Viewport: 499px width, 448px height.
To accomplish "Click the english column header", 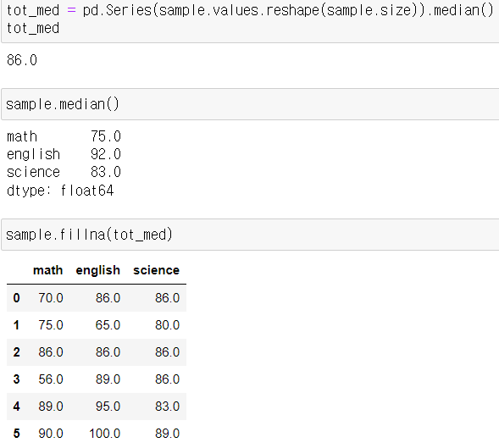I will coord(98,270).
